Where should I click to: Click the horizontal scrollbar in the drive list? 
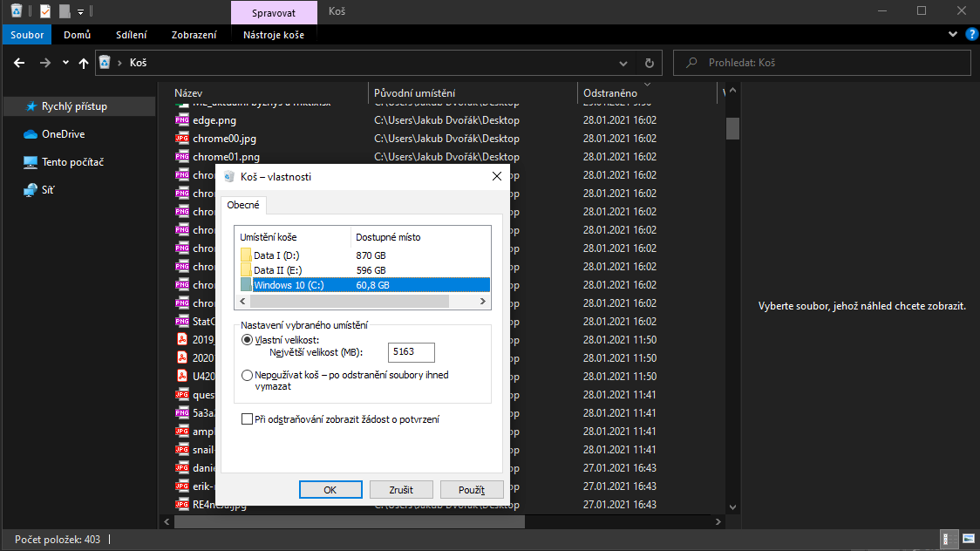coord(349,301)
